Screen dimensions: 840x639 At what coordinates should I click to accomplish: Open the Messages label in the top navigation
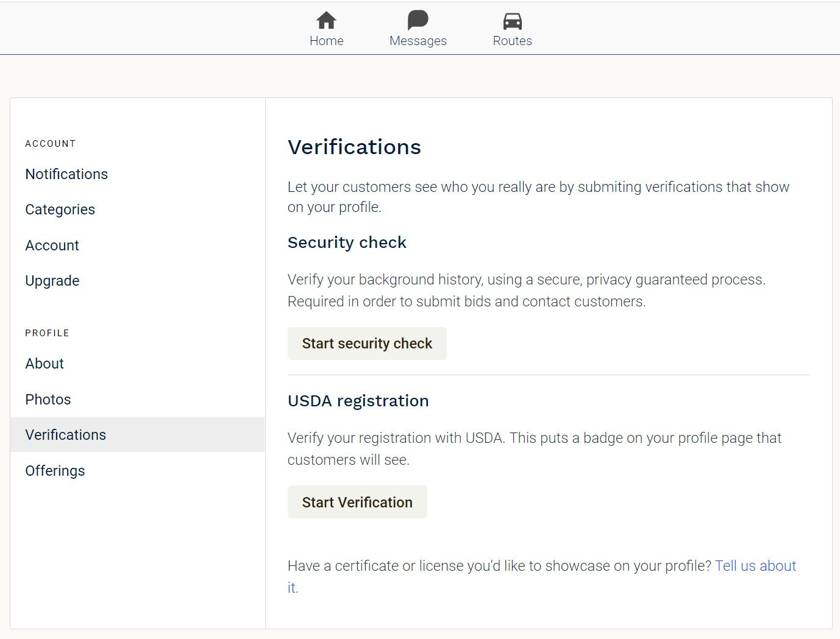coord(418,41)
